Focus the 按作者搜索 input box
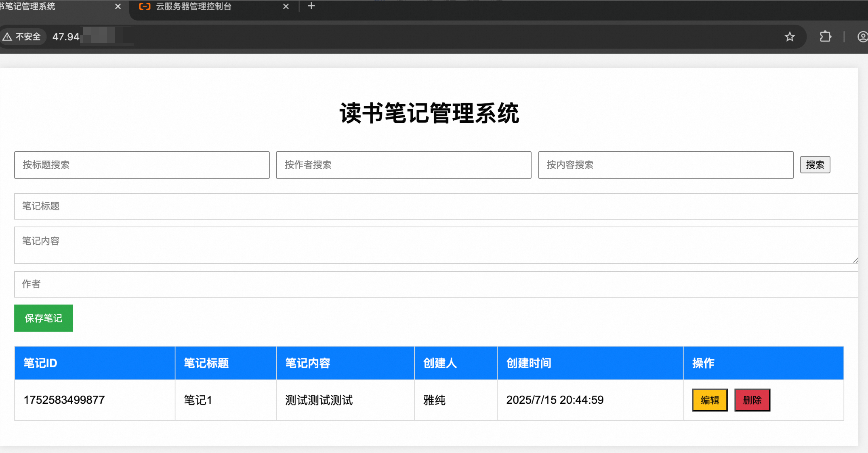This screenshot has width=868, height=453. pos(404,165)
